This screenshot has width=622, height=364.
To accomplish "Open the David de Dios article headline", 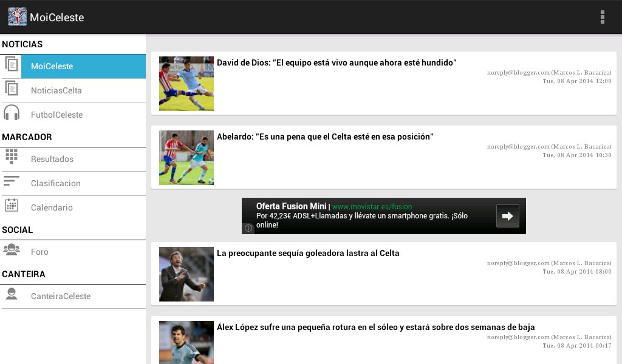I will coord(337,62).
